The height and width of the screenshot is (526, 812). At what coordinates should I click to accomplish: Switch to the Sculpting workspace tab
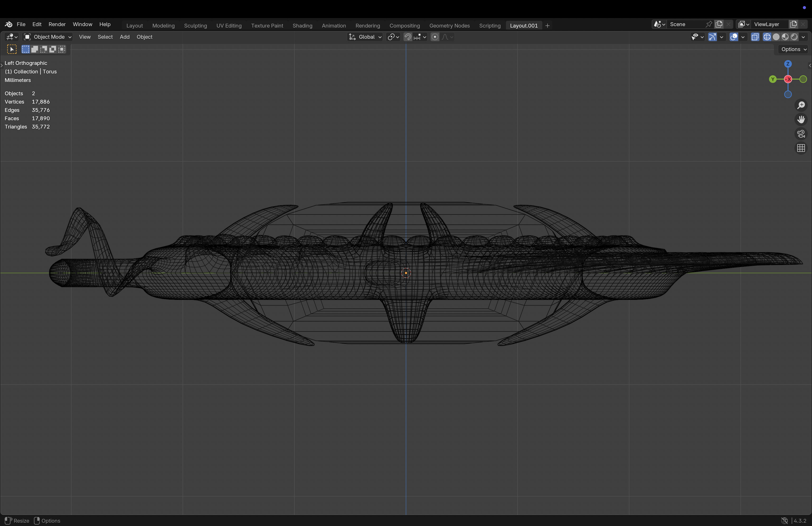point(195,26)
